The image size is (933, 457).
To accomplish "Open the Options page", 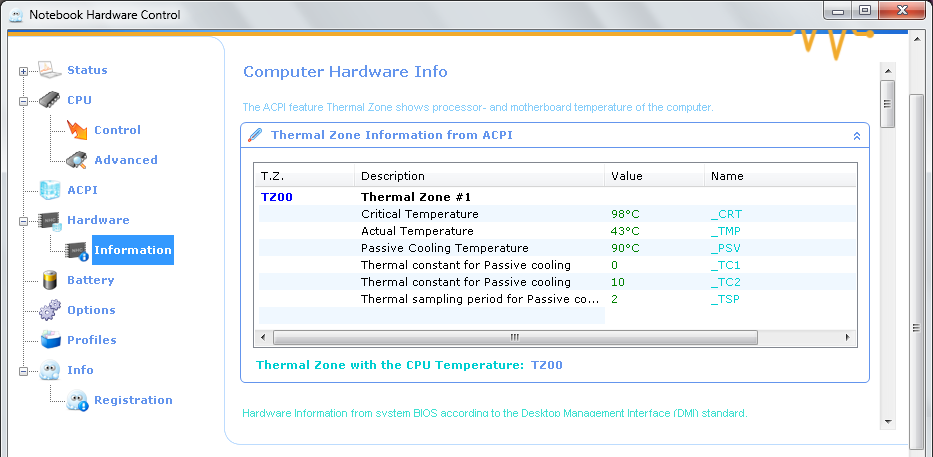I will pyautogui.click(x=91, y=310).
